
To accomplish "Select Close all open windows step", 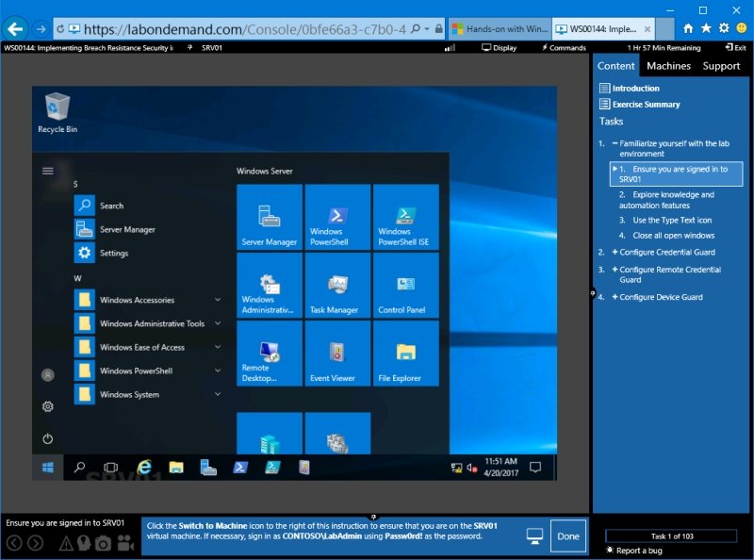I will click(x=667, y=236).
